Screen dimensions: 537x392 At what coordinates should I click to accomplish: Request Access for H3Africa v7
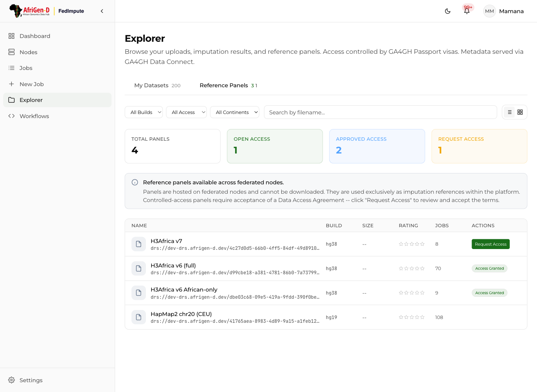tap(491, 244)
